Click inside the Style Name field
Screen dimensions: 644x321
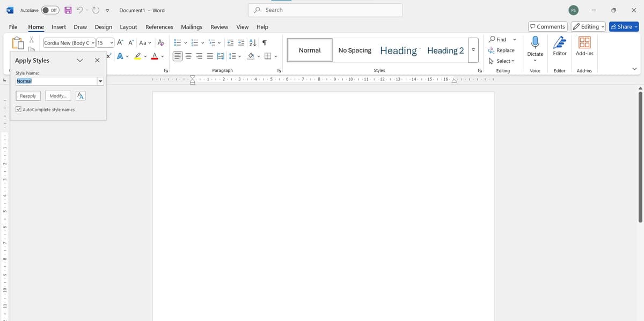(x=56, y=81)
